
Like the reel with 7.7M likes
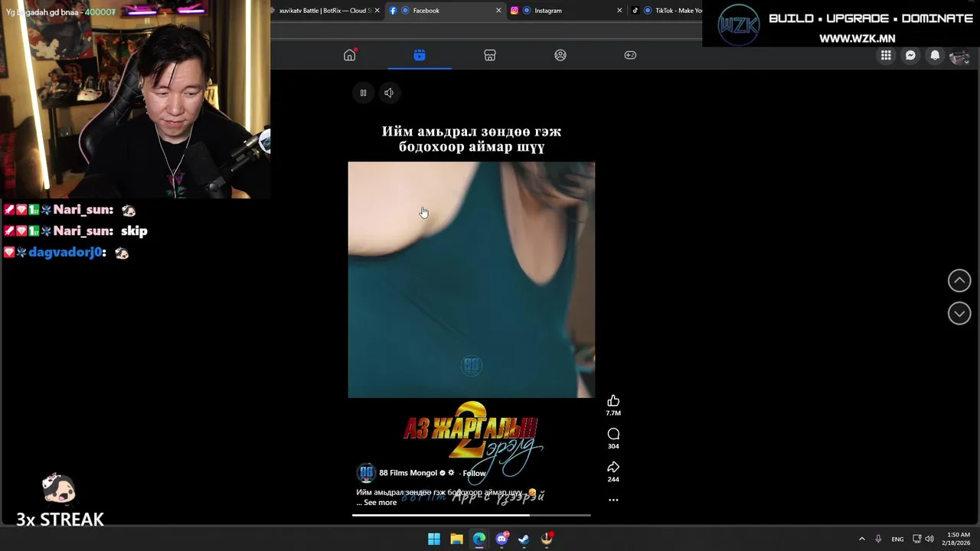613,401
